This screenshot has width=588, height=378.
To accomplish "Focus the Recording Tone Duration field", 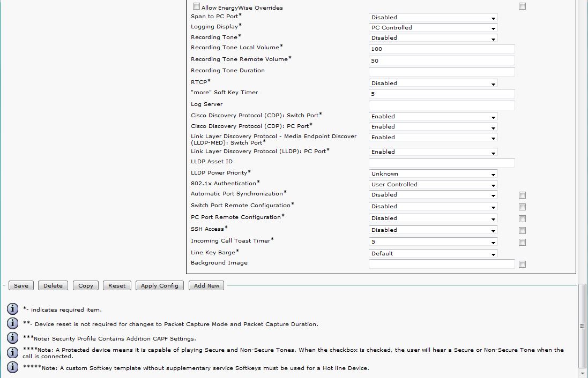I will (x=442, y=72).
